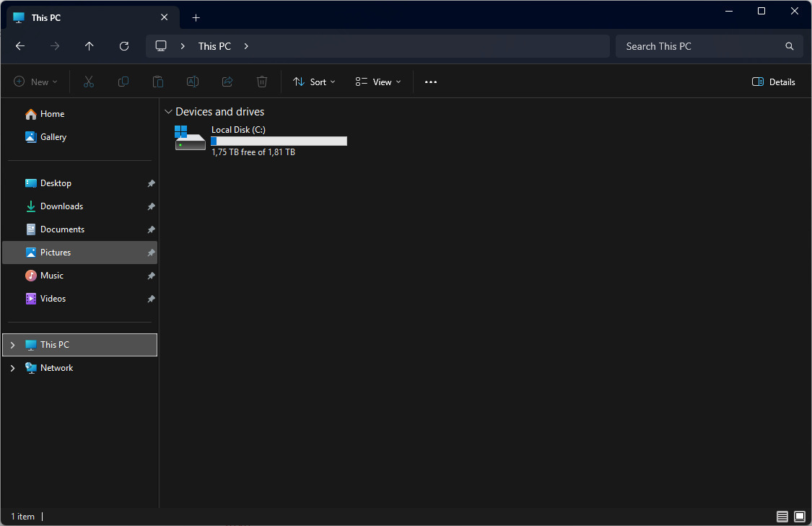Select the This PC tab

coord(93,17)
